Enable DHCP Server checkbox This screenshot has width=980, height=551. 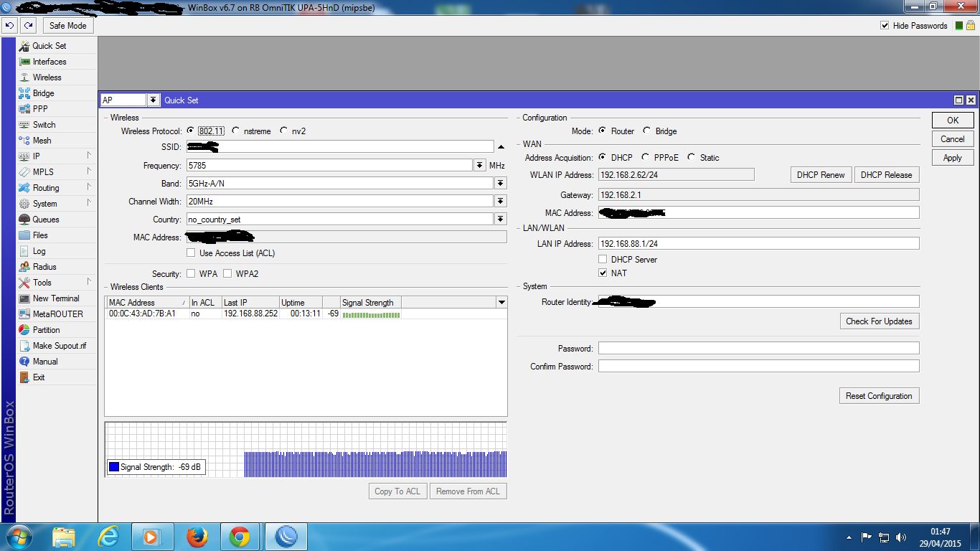(603, 260)
